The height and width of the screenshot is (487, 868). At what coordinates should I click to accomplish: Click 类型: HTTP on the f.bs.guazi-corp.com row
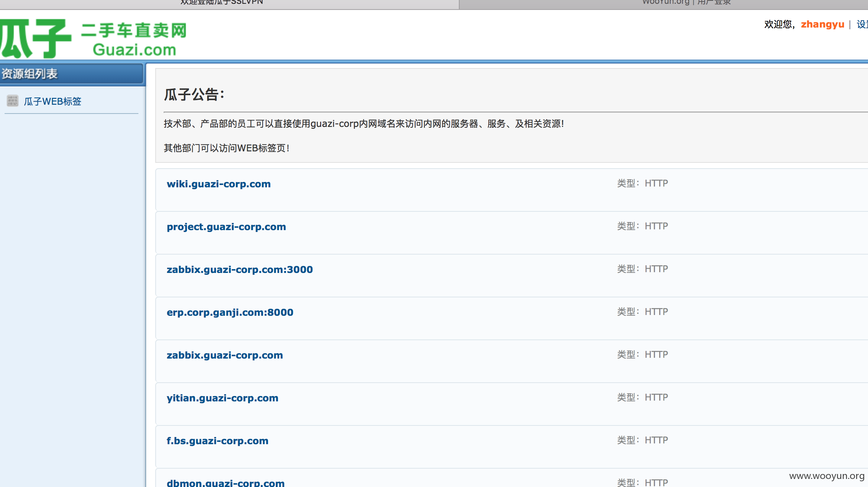[642, 440]
